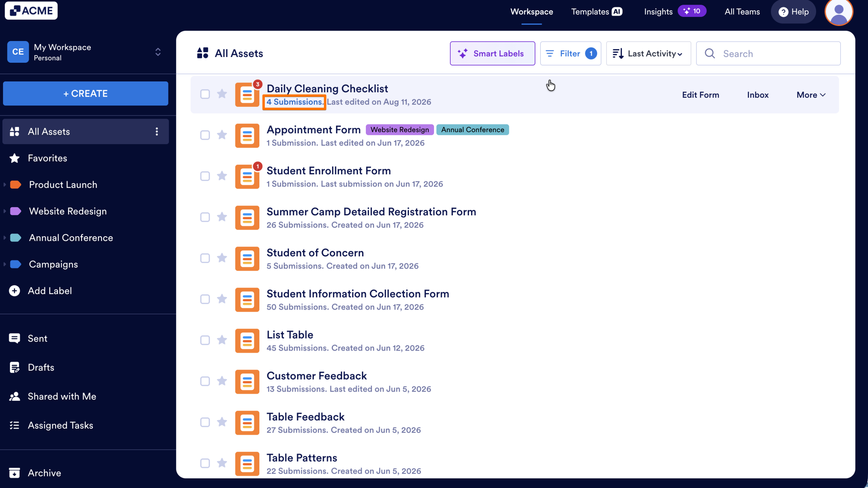Open the Shared with Me icon
This screenshot has width=868, height=488.
tap(15, 396)
